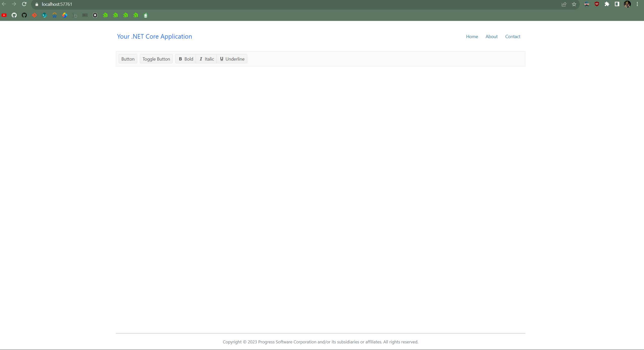The height and width of the screenshot is (350, 644).
Task: Open the Contact nav link
Action: [513, 37]
